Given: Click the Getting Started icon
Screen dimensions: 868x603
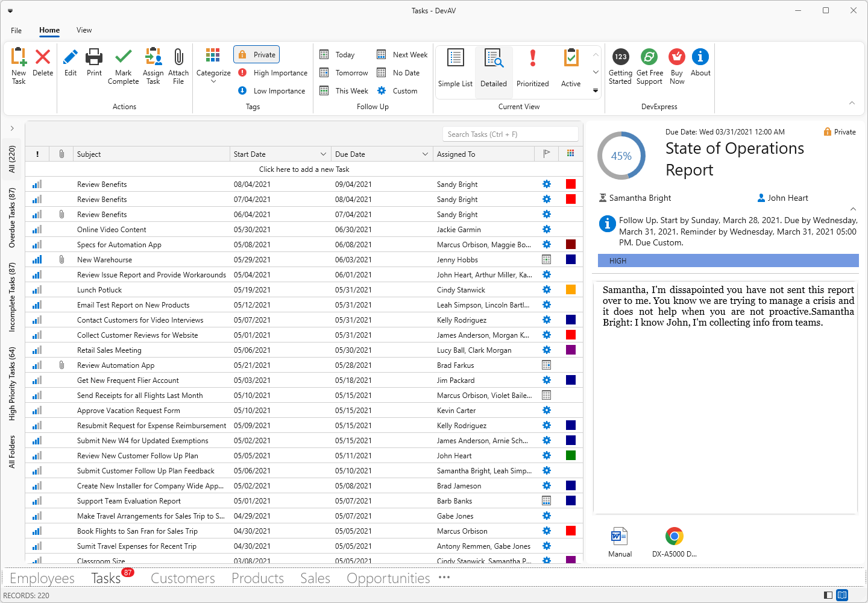Looking at the screenshot, I should [620, 57].
